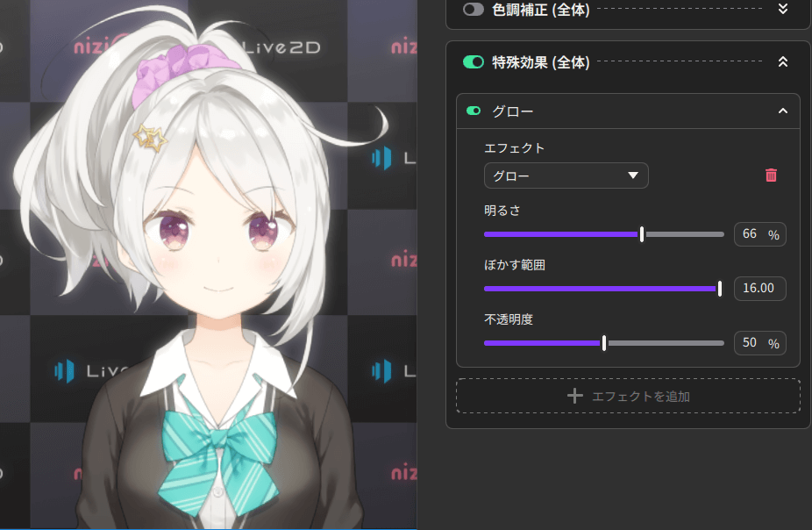Click the 色調補正 (全体) section title

coord(541,10)
